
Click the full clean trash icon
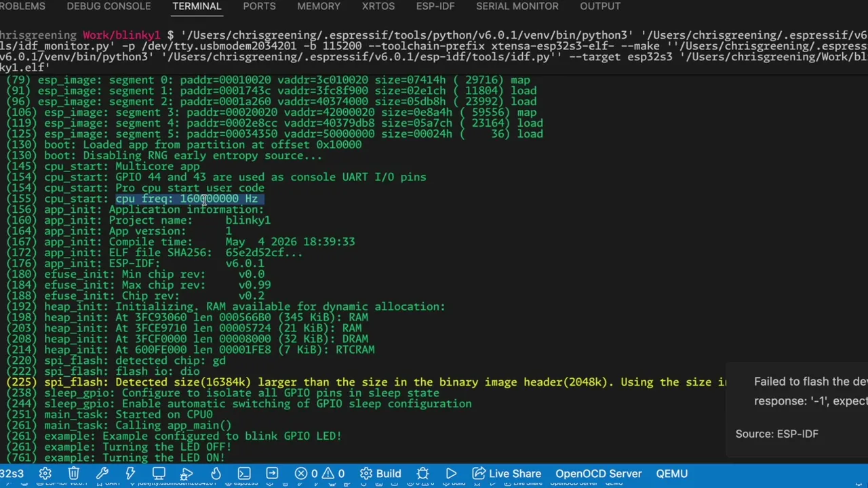tap(74, 474)
